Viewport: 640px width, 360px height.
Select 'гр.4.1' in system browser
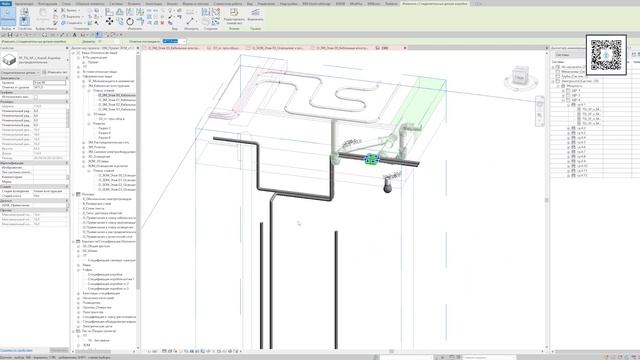tap(581, 104)
